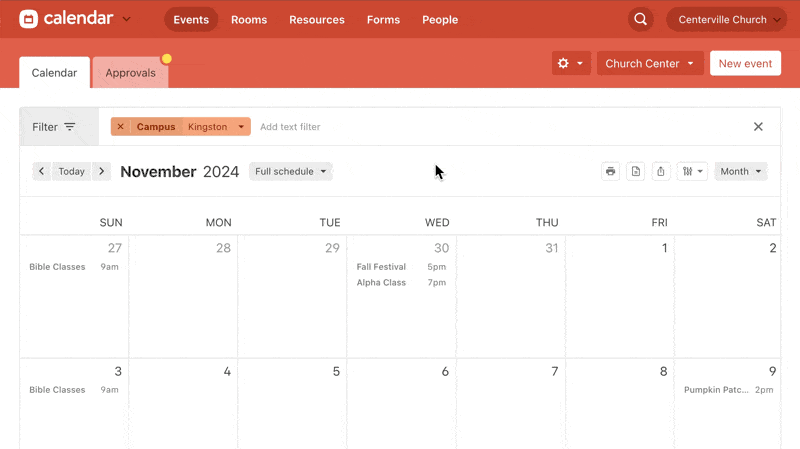The image size is (800, 449).
Task: Expand the calendar app switcher chevron
Action: coord(127,19)
